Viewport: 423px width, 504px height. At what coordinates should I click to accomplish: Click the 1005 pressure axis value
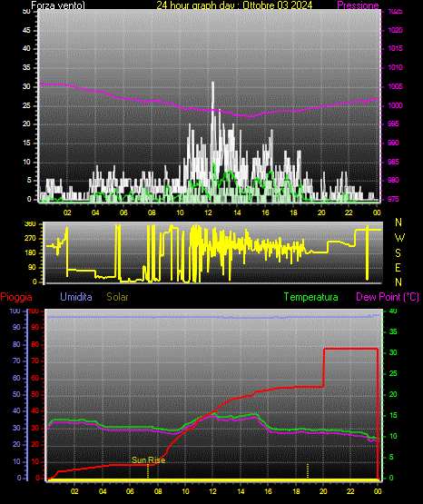(x=395, y=86)
